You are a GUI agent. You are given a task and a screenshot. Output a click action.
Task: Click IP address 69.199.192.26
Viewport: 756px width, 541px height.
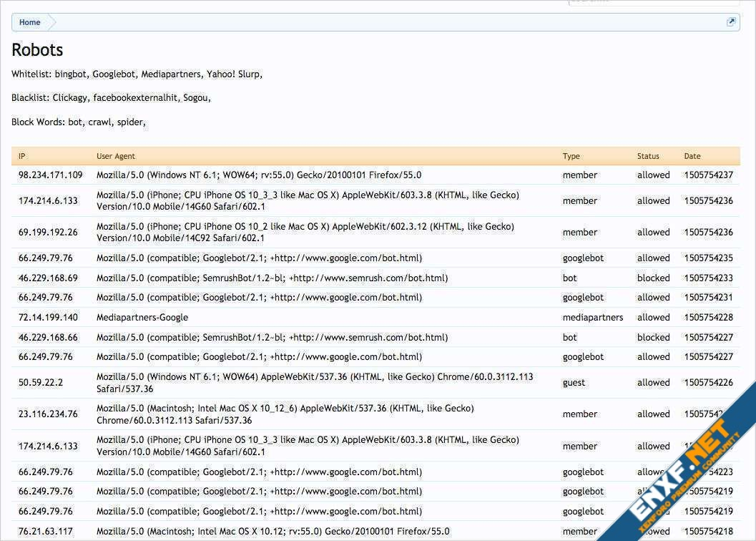click(x=47, y=232)
